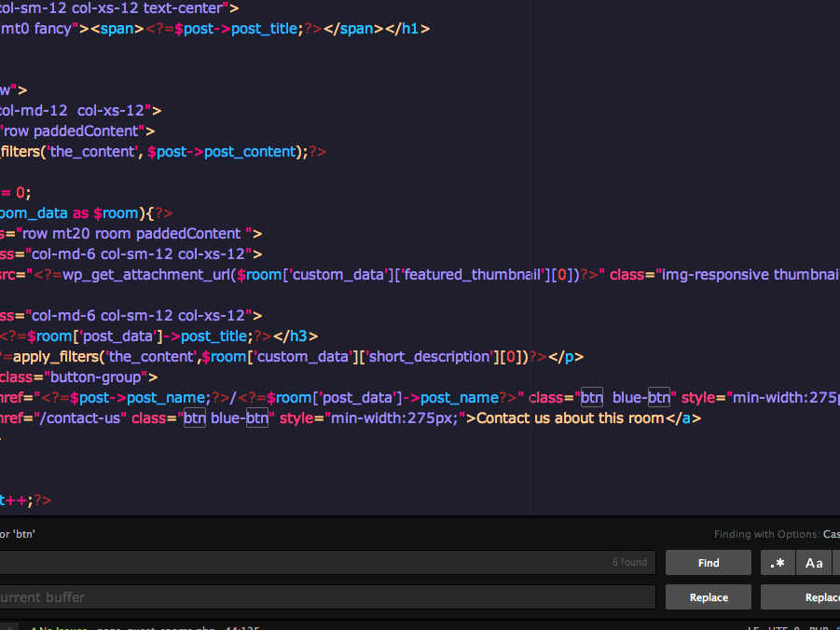Click the Replace button below Find
Viewport: 840px width, 630px height.
click(x=709, y=597)
